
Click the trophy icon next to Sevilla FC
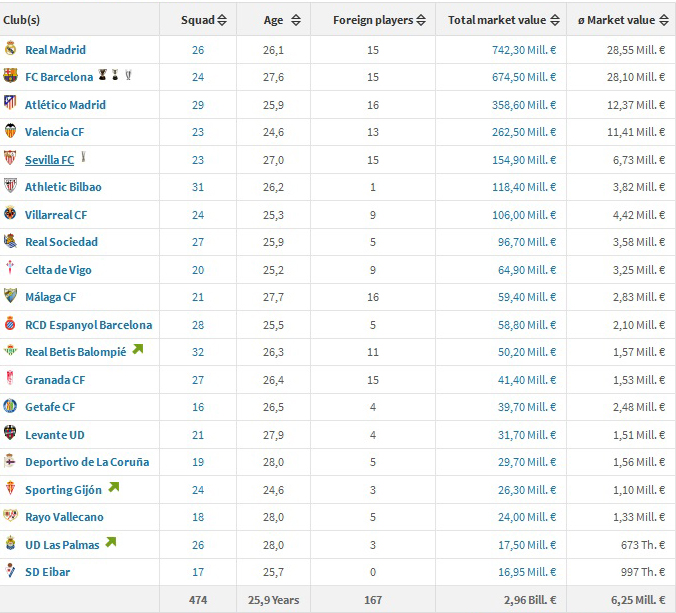click(x=85, y=158)
